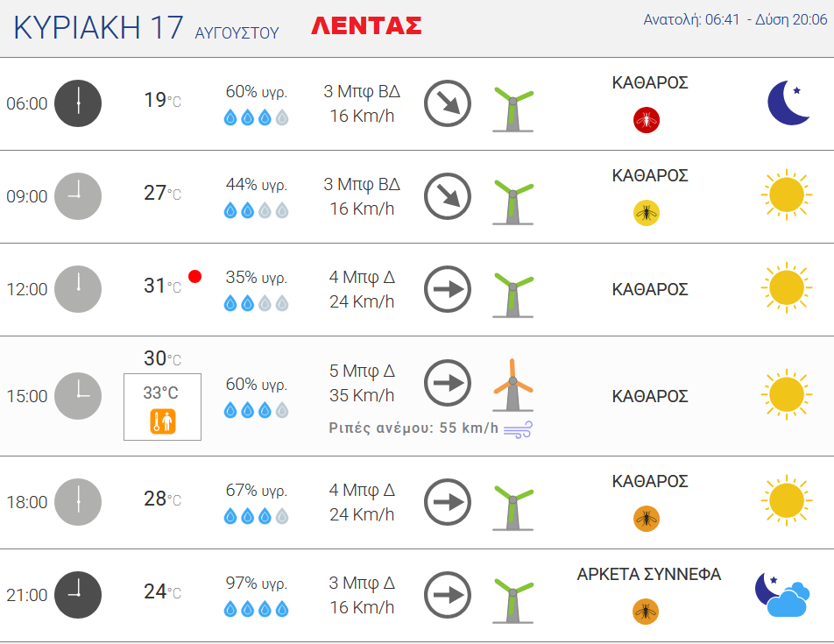Click the northwest wind arrow at 09:00
This screenshot has width=834, height=644.
tap(448, 196)
